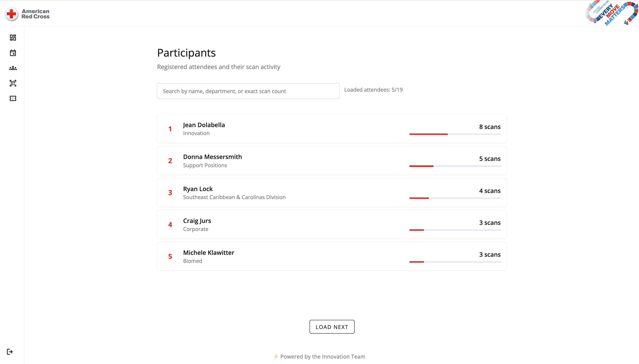Click the Every Move Matters event logo
639x364 pixels.
pyautogui.click(x=612, y=13)
